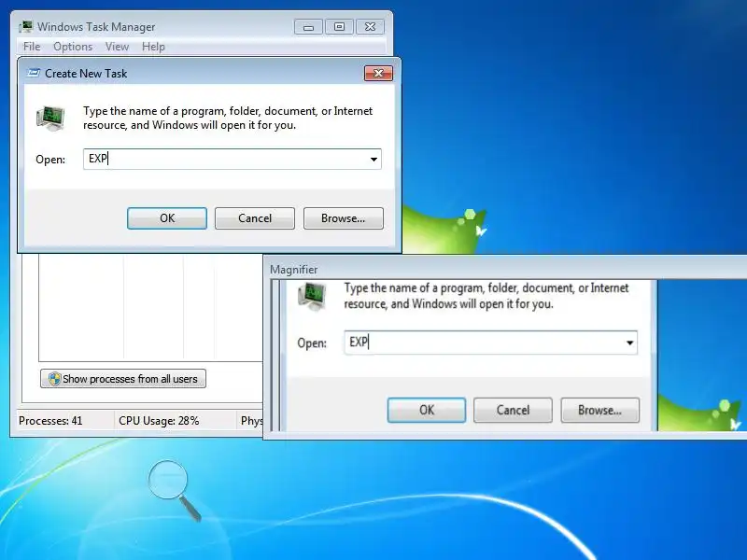Open the File menu in Task Manager
The width and height of the screenshot is (747, 560).
pyautogui.click(x=32, y=47)
